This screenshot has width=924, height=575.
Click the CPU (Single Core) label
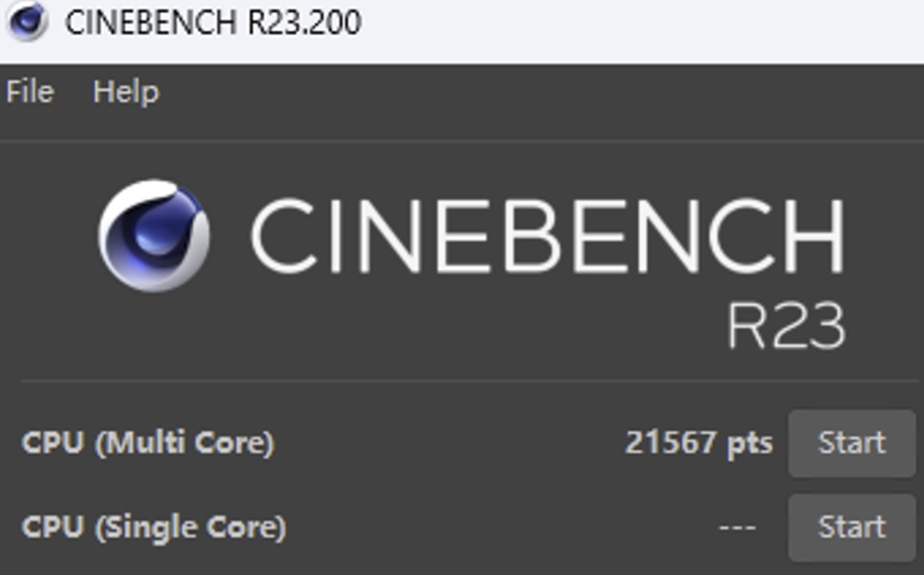(154, 527)
